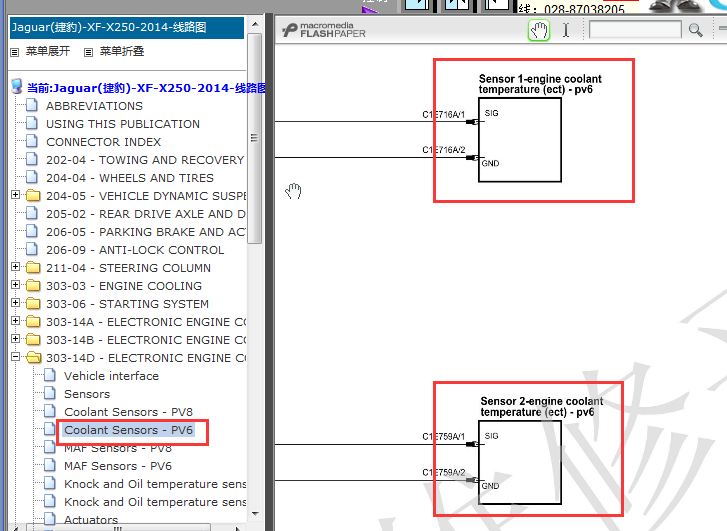Image resolution: width=727 pixels, height=531 pixels.
Task: Click the 303-03 ENGINE COOLING folder icon
Action: [33, 286]
